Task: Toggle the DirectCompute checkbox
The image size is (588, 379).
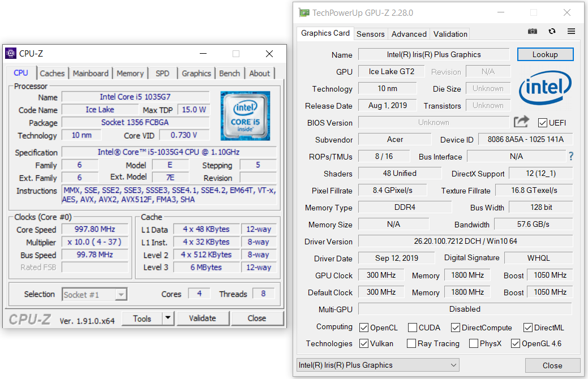Action: click(456, 328)
